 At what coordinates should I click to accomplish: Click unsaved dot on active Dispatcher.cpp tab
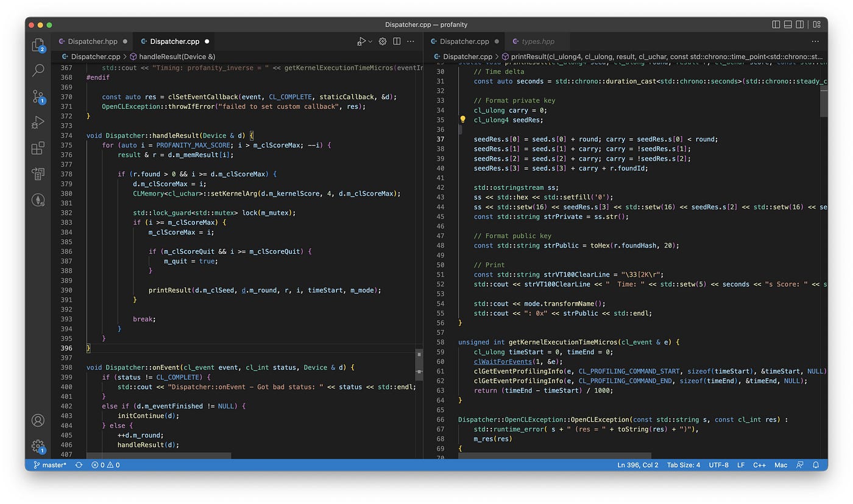pos(207,41)
